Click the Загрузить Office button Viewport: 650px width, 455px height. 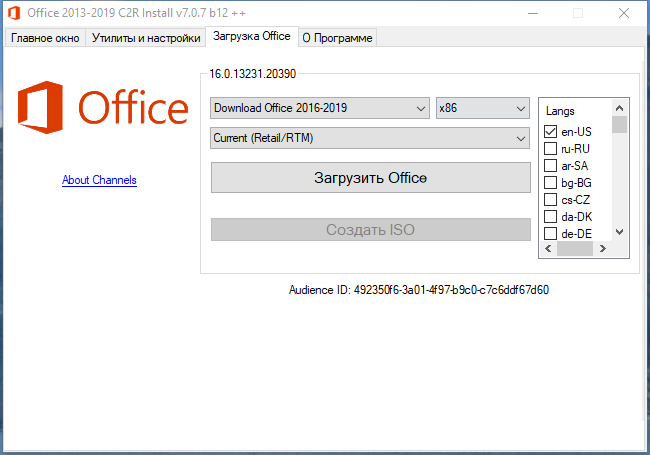point(371,178)
